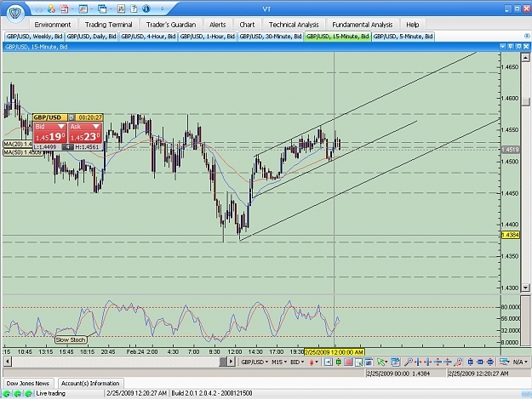Click the horizontal scrollbar right arrow

coord(231,362)
